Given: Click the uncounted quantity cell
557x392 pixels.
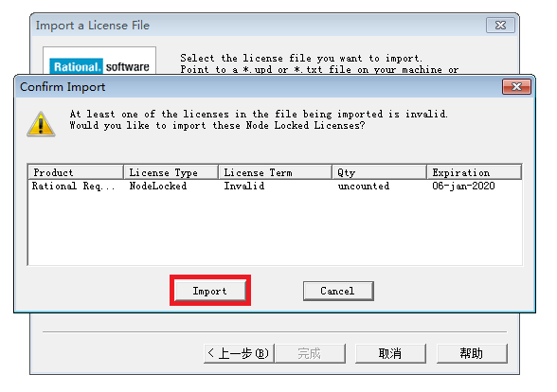Looking at the screenshot, I should [364, 186].
